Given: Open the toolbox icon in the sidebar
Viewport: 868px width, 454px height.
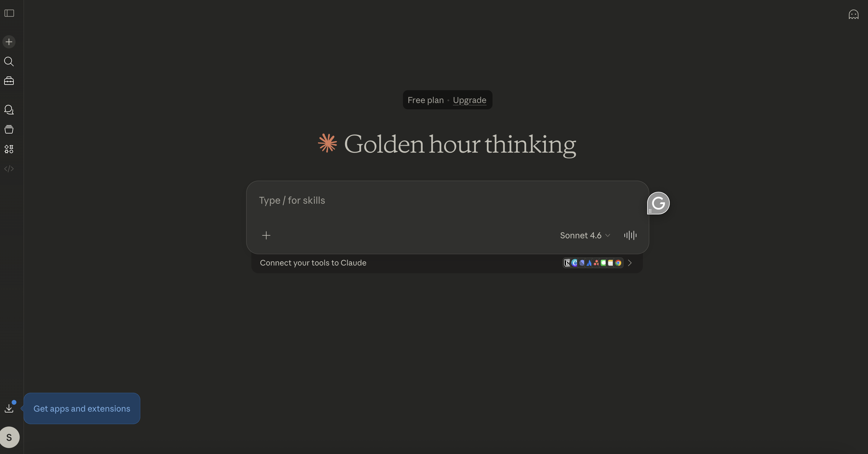Looking at the screenshot, I should 9,81.
